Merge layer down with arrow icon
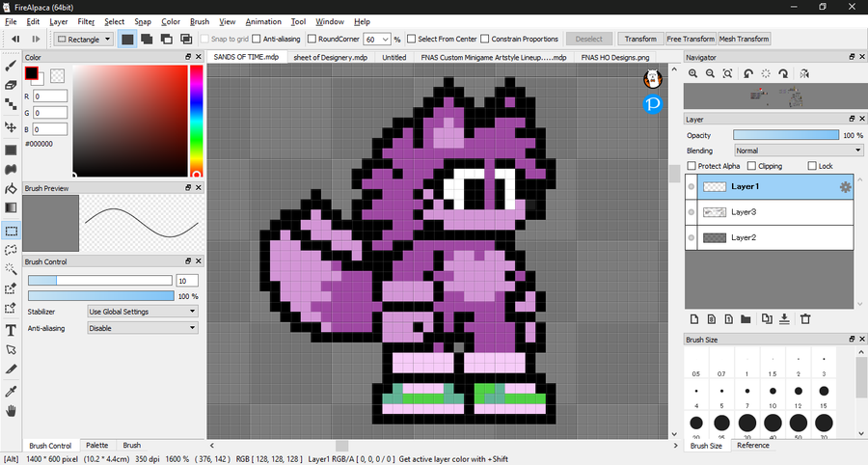The height and width of the screenshot is (465, 868). coord(784,319)
